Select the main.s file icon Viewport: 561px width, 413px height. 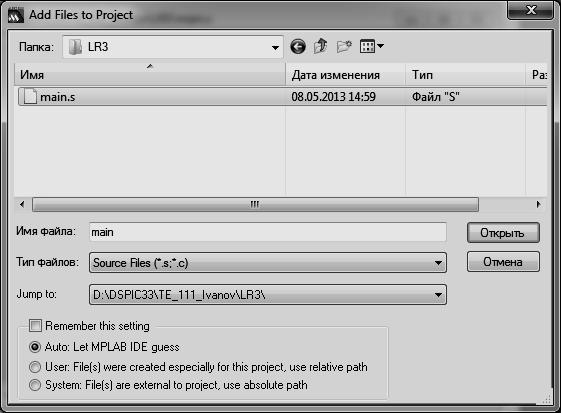[x=30, y=97]
